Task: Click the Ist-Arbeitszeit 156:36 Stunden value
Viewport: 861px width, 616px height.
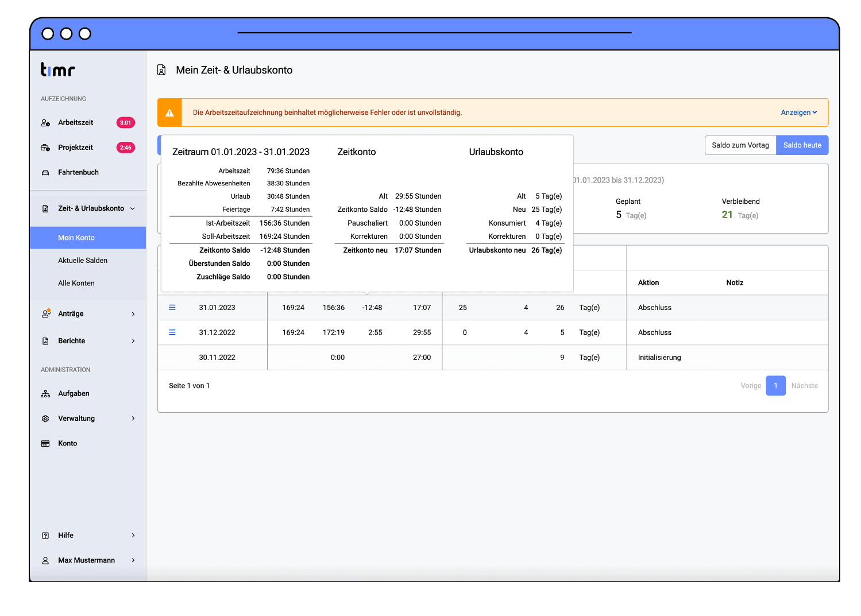Action: tap(284, 223)
